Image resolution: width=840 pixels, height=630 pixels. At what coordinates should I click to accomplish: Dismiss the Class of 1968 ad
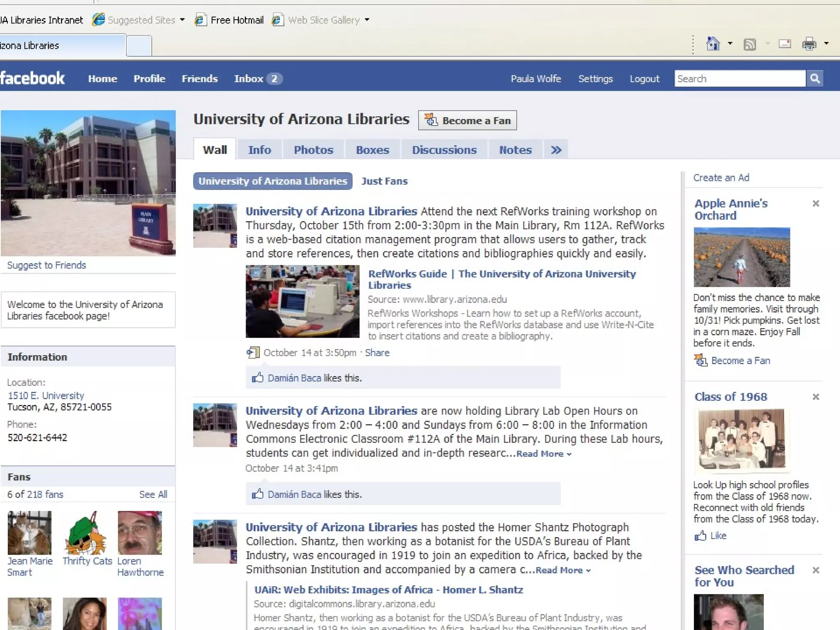[x=816, y=397]
